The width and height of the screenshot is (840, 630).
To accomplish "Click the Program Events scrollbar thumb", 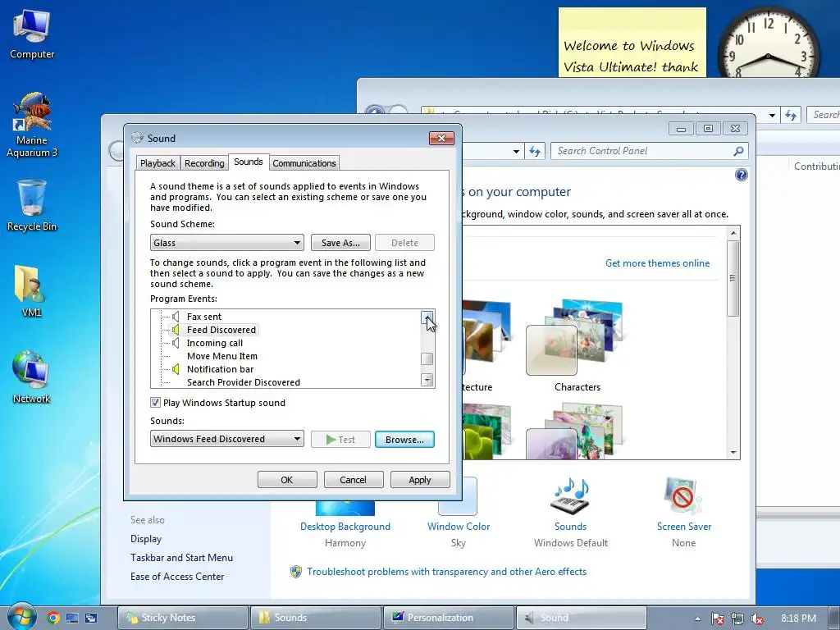I will [x=427, y=359].
